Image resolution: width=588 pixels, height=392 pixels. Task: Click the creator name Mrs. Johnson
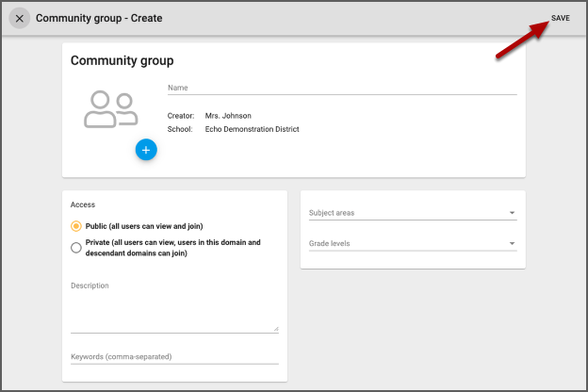pyautogui.click(x=229, y=116)
